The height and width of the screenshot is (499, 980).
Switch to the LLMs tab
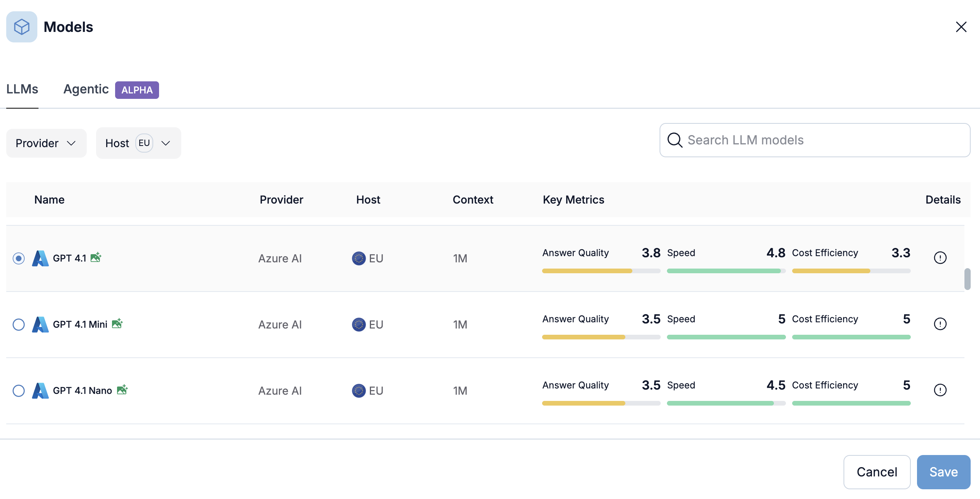(22, 89)
